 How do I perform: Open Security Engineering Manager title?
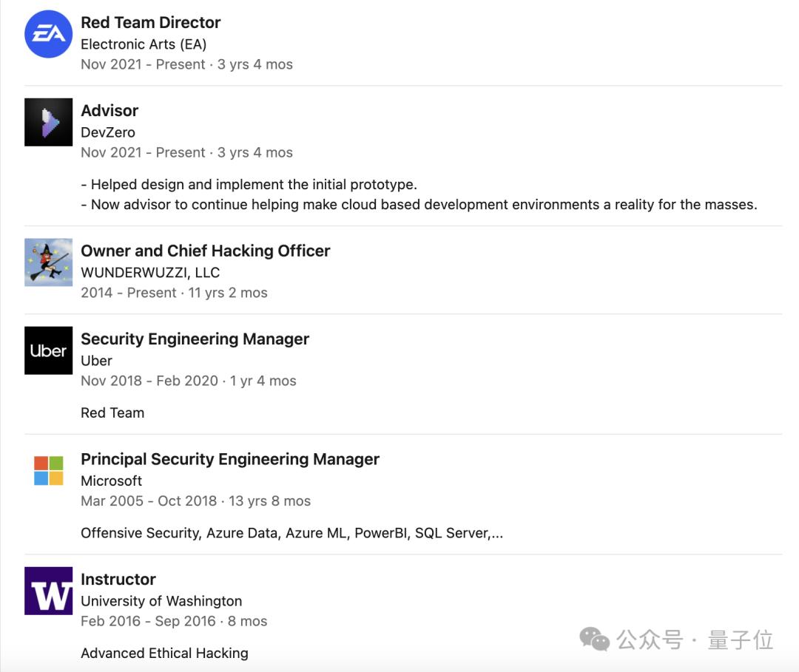[195, 339]
